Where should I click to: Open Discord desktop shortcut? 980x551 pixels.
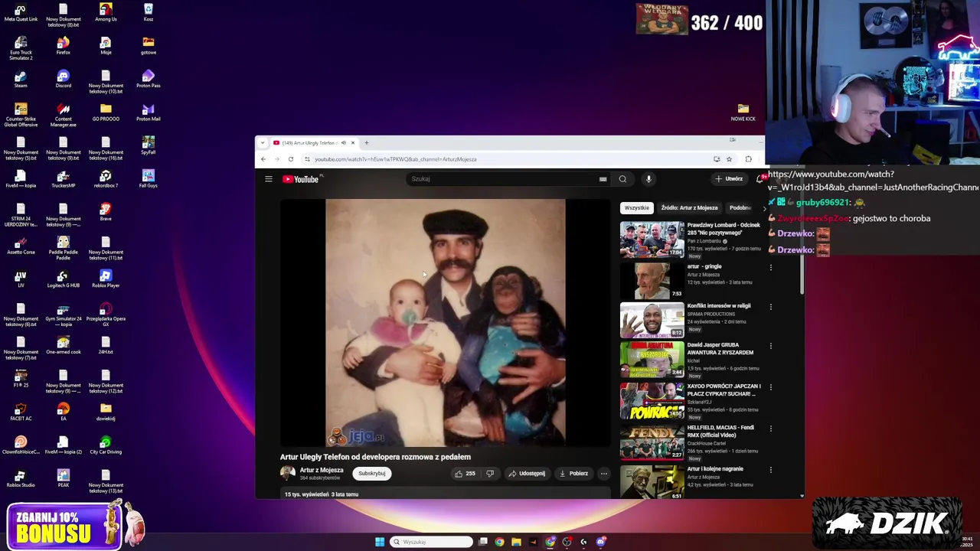click(x=64, y=78)
